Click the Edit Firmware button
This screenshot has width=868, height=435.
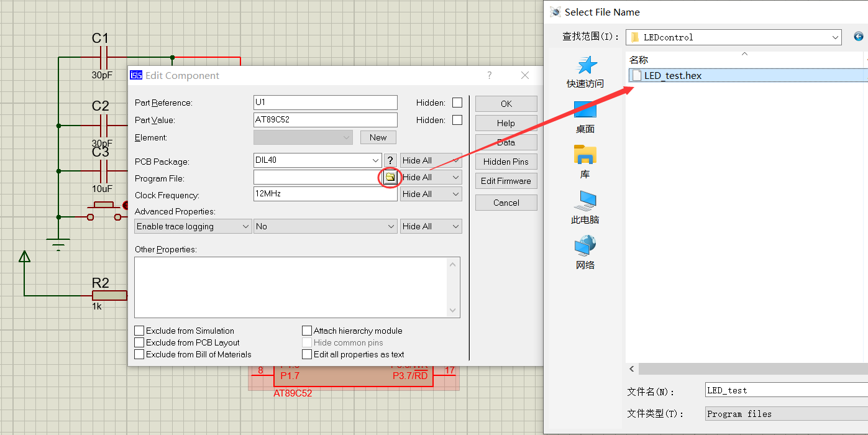pos(506,181)
